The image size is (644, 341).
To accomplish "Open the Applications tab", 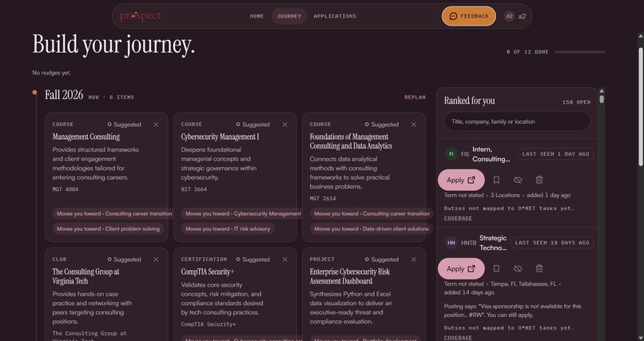I will 335,17.
